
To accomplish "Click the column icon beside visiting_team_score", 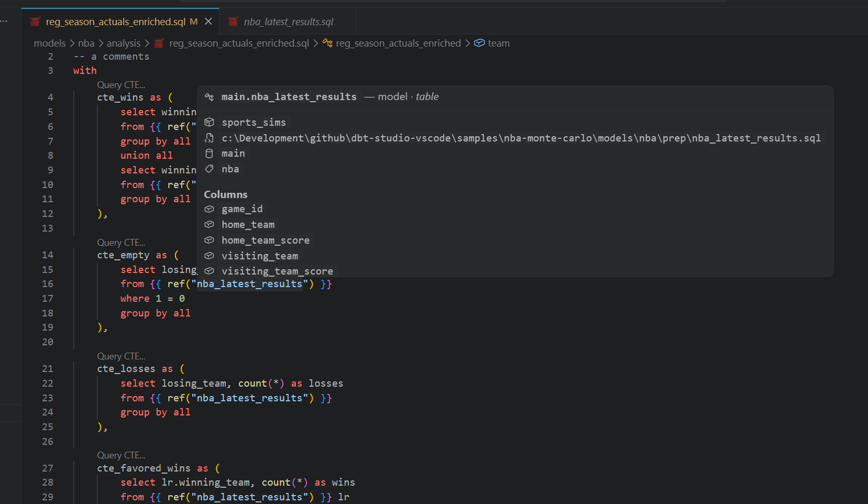I will tap(209, 271).
